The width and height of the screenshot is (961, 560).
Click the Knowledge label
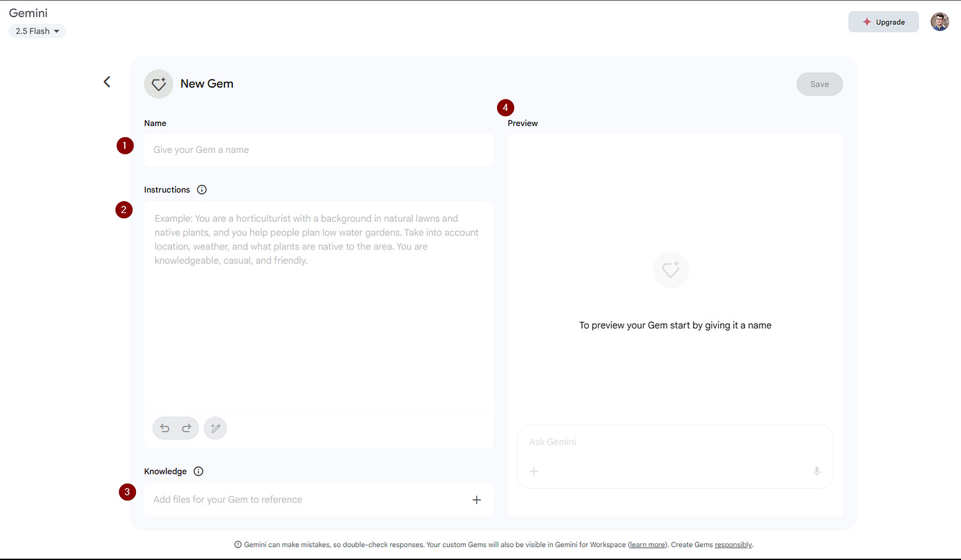(x=165, y=471)
